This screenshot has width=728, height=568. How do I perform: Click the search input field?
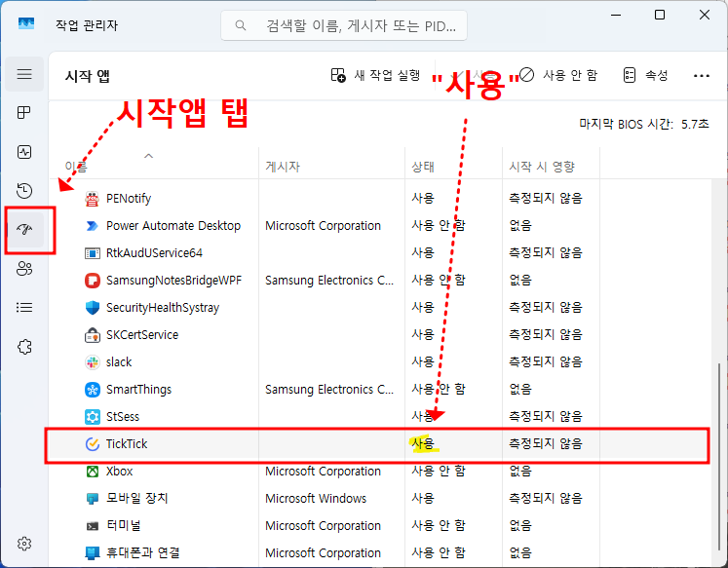click(344, 25)
